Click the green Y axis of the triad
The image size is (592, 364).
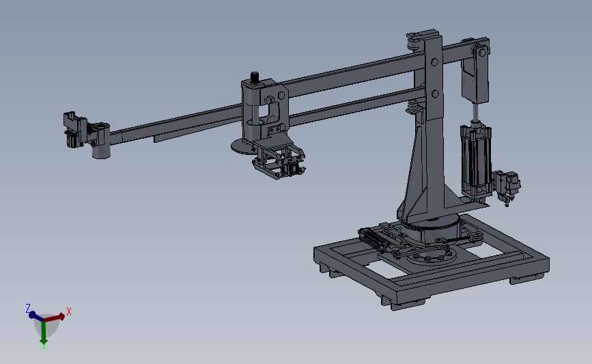tap(44, 333)
